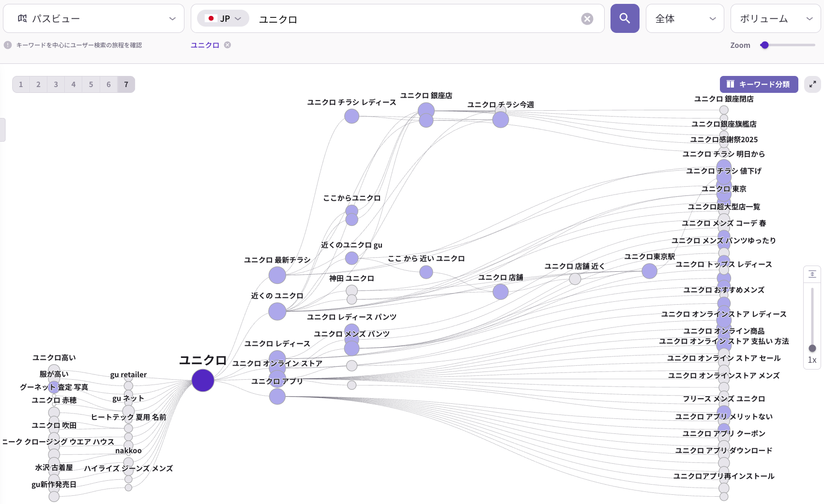Click the キーワード分類 button
824x504 pixels.
point(759,84)
